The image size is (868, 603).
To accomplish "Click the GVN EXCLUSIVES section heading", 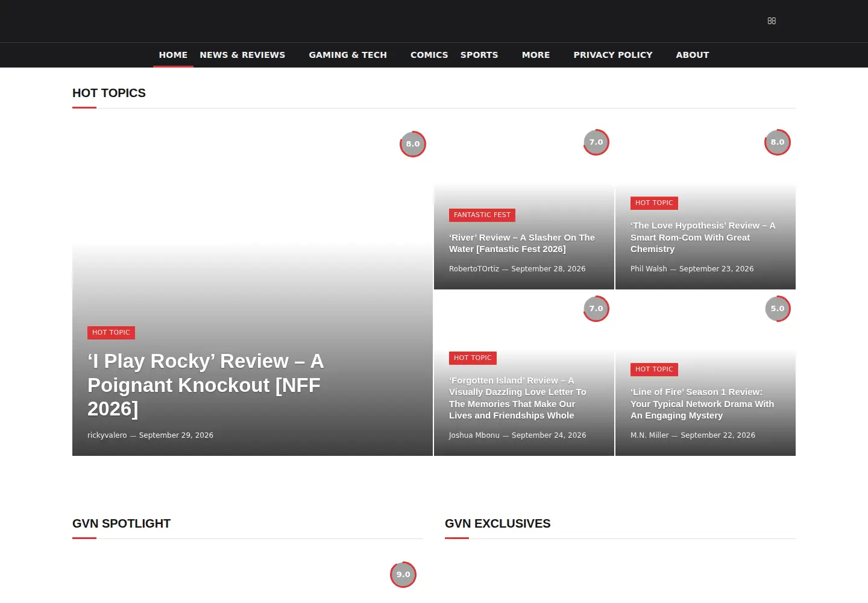I will tap(498, 524).
